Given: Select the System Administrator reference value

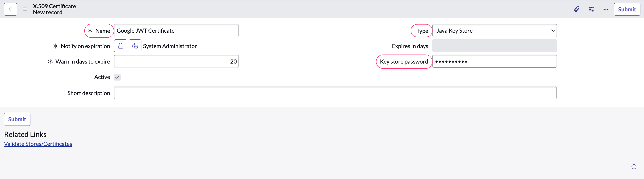Looking at the screenshot, I should [x=170, y=46].
